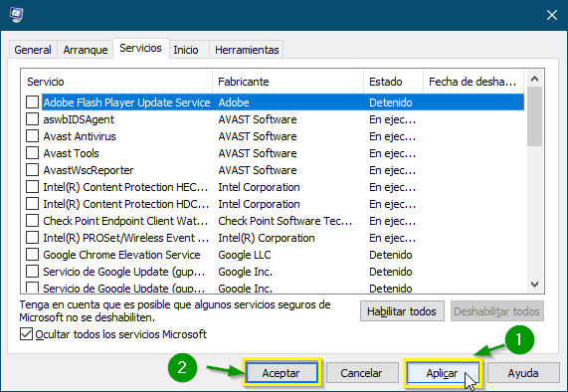
Task: Toggle Intel Content Protection HDC checkbox
Action: pyautogui.click(x=32, y=204)
